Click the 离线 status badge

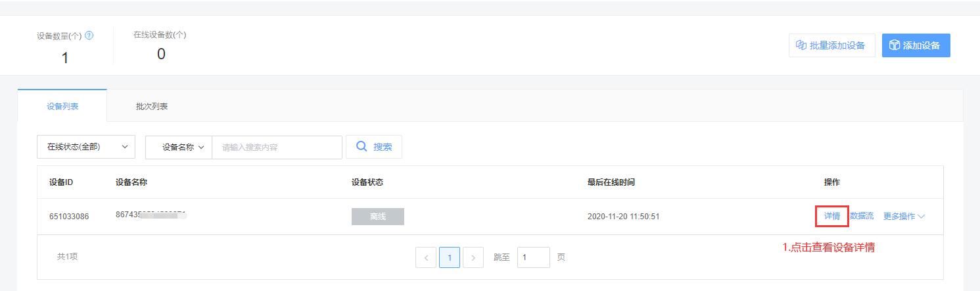(x=378, y=217)
